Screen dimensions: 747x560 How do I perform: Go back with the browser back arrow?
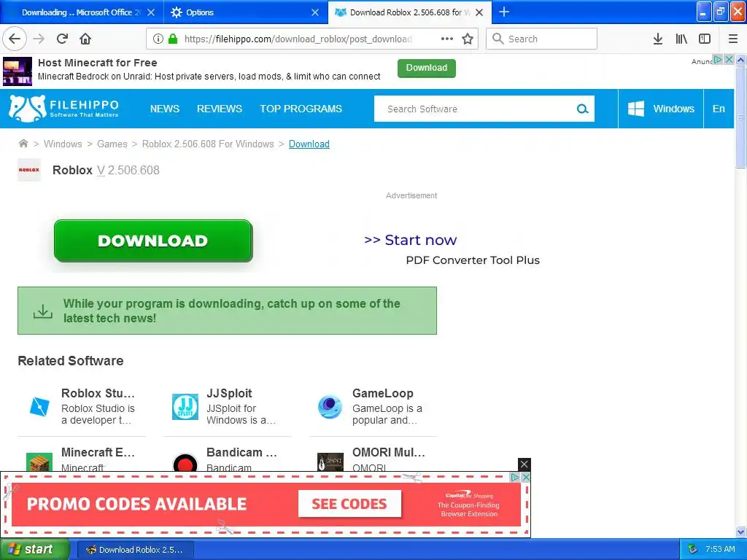click(x=15, y=39)
